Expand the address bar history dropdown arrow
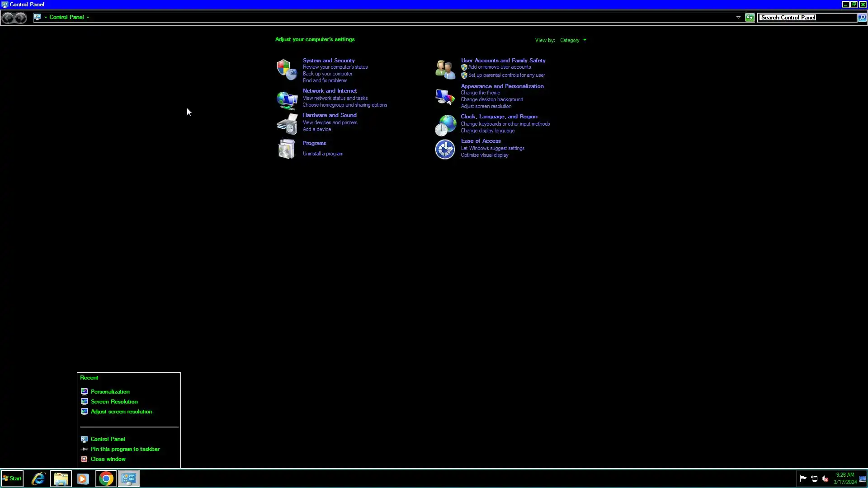This screenshot has width=868, height=488. click(x=738, y=18)
